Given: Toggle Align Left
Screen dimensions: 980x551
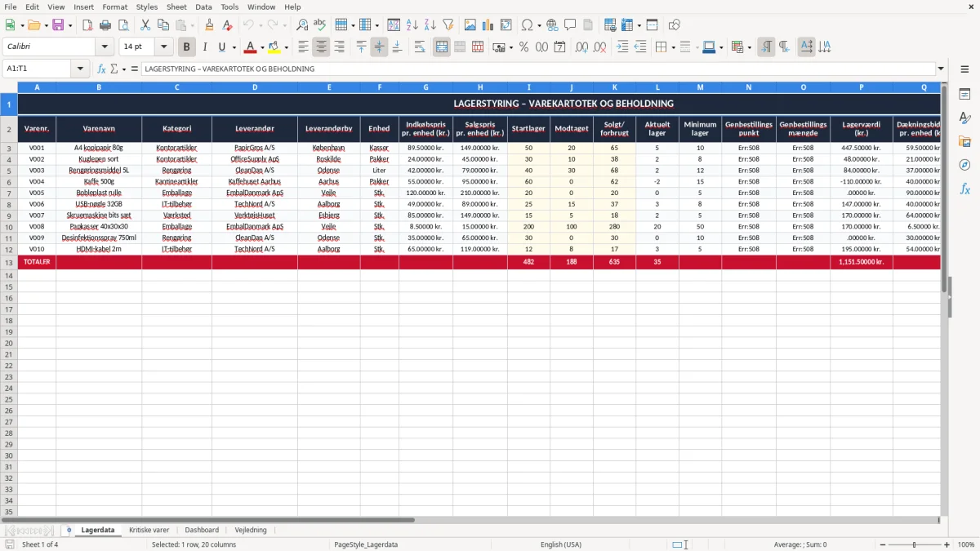Looking at the screenshot, I should (304, 47).
